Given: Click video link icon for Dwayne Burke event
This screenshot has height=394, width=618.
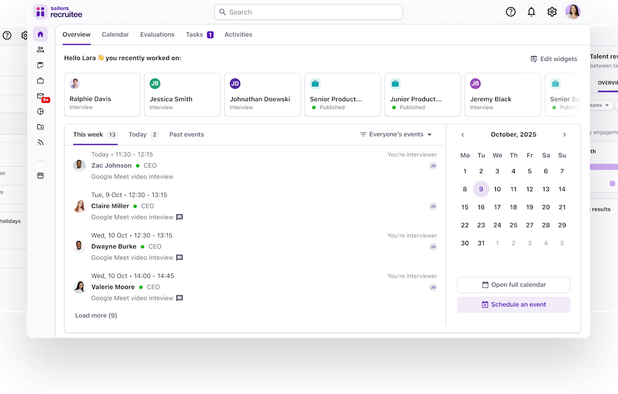Looking at the screenshot, I should 433,247.
